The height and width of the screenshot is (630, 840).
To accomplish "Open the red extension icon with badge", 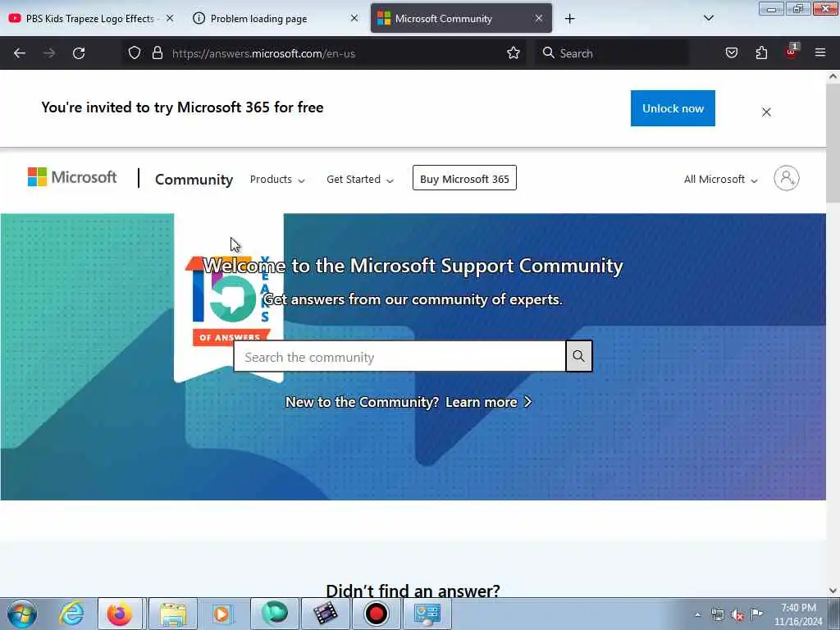I will coord(792,52).
